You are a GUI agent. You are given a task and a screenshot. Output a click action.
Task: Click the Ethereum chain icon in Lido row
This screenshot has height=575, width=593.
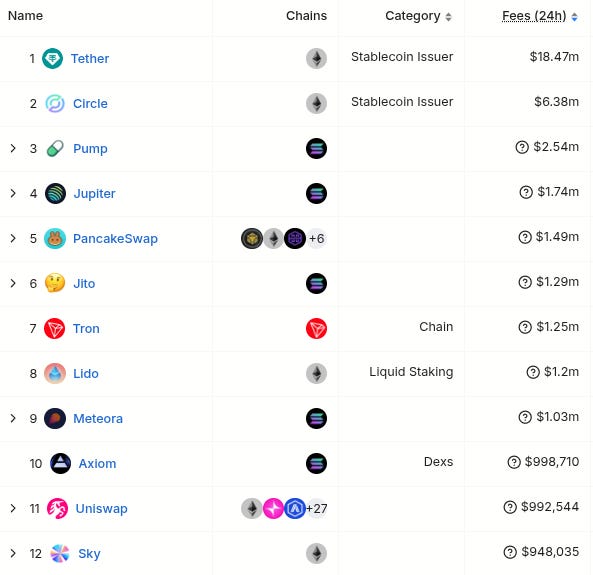(316, 374)
